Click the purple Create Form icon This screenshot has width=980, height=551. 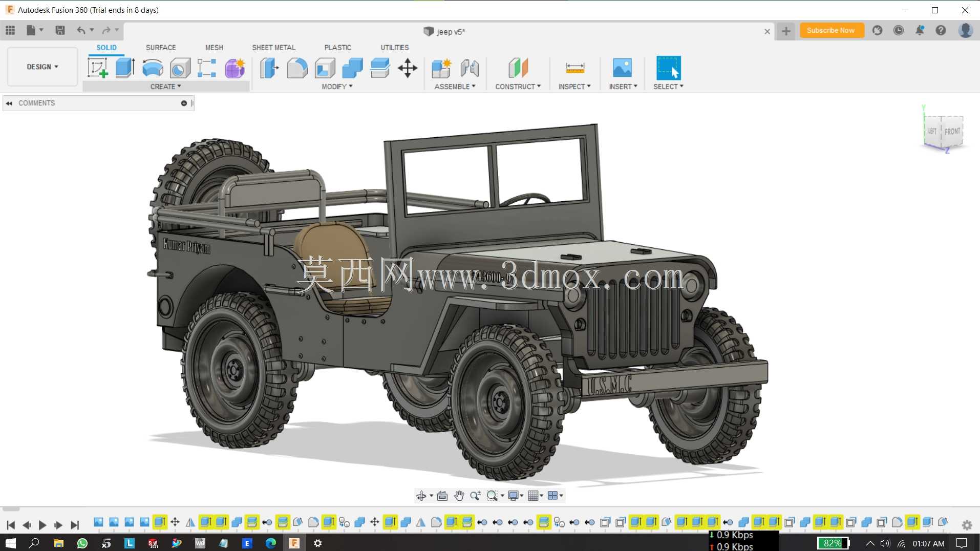(x=235, y=68)
